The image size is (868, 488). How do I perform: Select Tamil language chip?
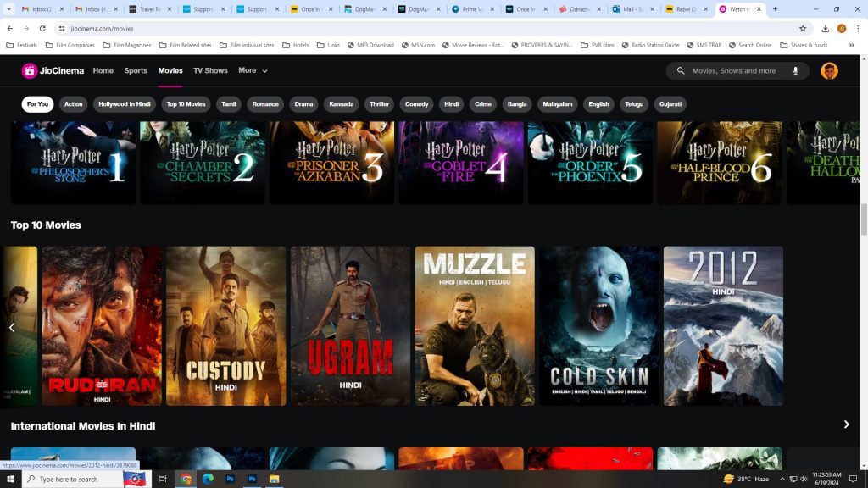click(229, 104)
